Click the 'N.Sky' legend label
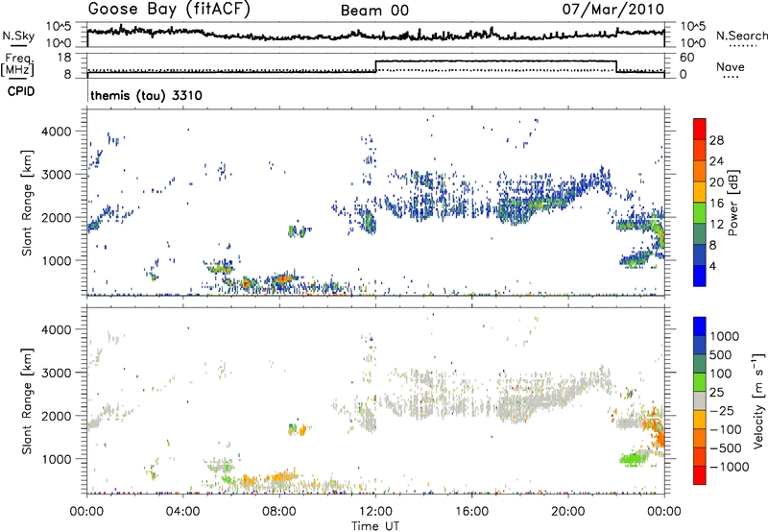768x532 pixels. (x=18, y=36)
